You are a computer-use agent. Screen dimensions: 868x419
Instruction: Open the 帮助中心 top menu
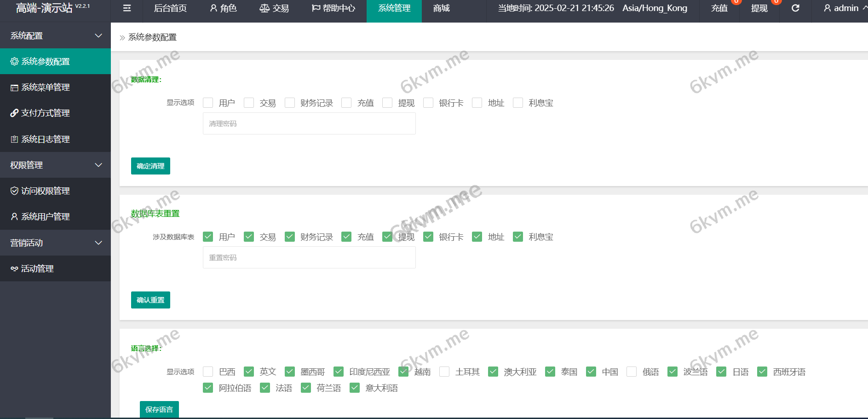pyautogui.click(x=333, y=8)
